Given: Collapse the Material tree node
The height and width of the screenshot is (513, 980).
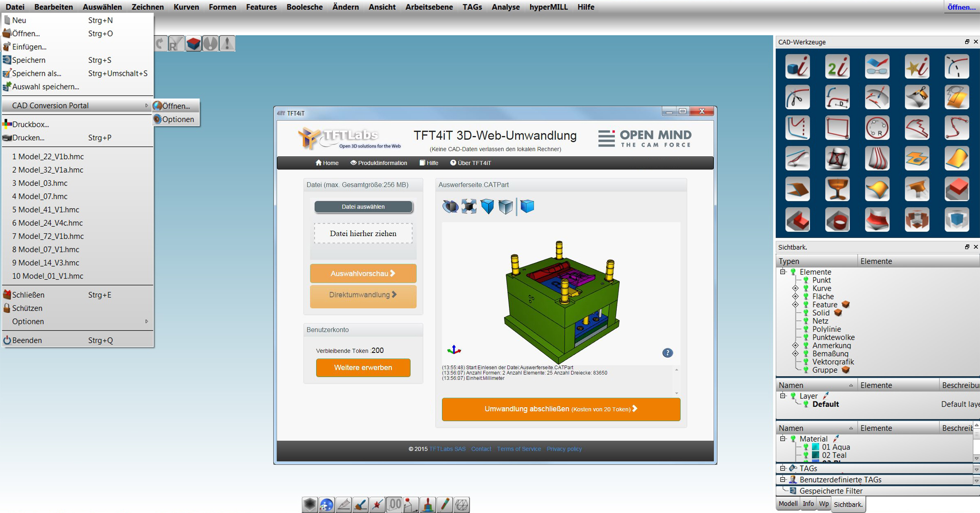Looking at the screenshot, I should point(782,439).
